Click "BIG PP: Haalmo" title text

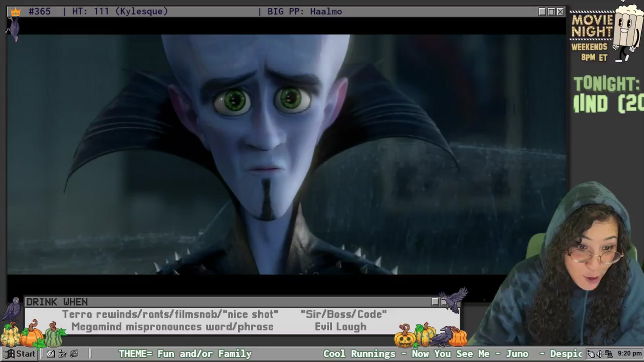pos(305,11)
